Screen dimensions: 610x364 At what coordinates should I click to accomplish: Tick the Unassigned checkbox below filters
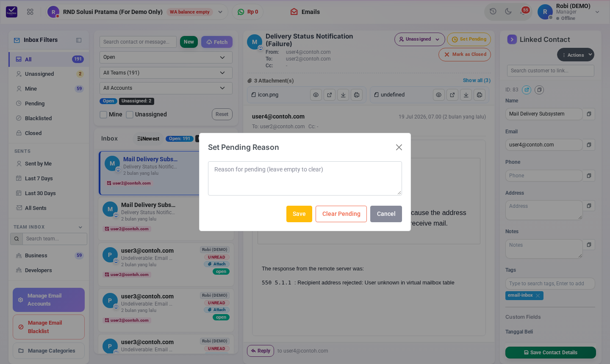tap(130, 114)
